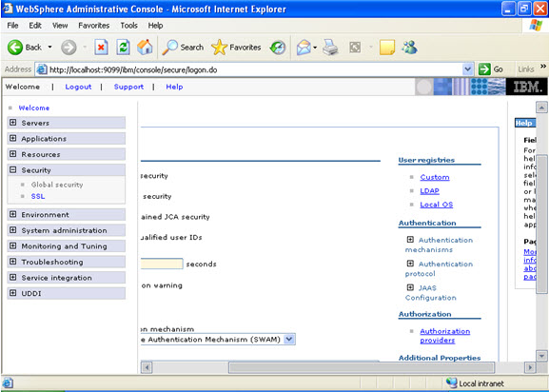Collapse the Security tree node
Image resolution: width=549 pixels, height=392 pixels.
point(13,169)
